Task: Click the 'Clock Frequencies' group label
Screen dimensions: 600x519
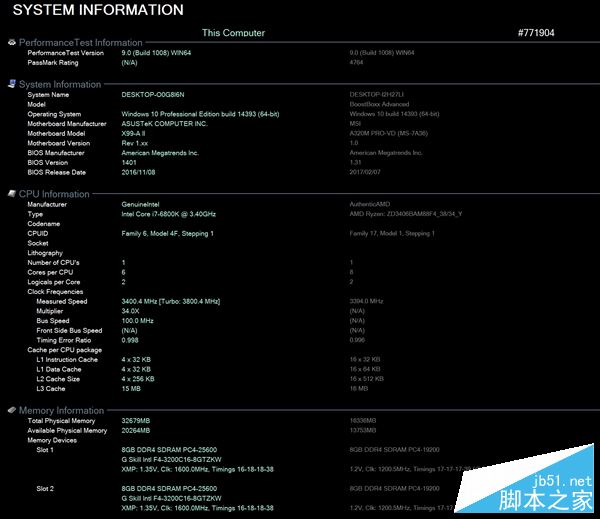Action: click(55, 292)
